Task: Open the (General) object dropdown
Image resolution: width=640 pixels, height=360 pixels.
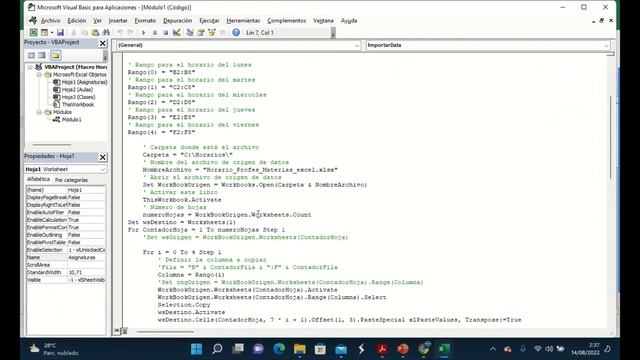Action: tap(357, 45)
